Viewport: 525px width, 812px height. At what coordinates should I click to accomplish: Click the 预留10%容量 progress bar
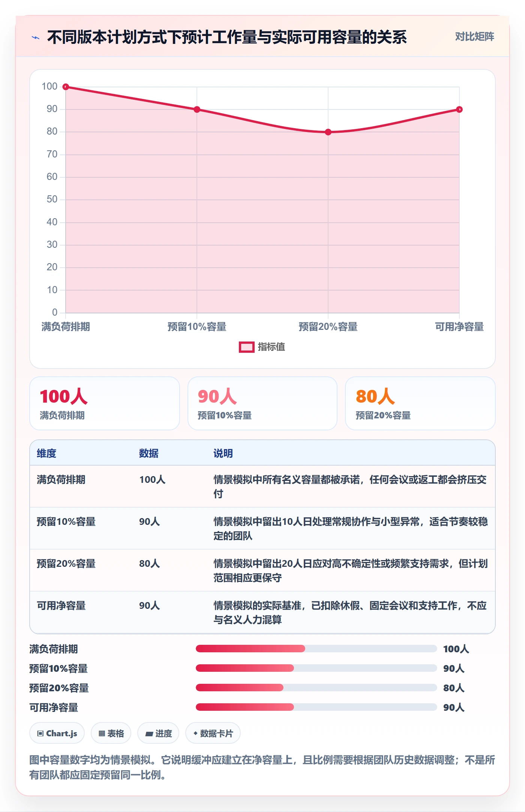[316, 668]
